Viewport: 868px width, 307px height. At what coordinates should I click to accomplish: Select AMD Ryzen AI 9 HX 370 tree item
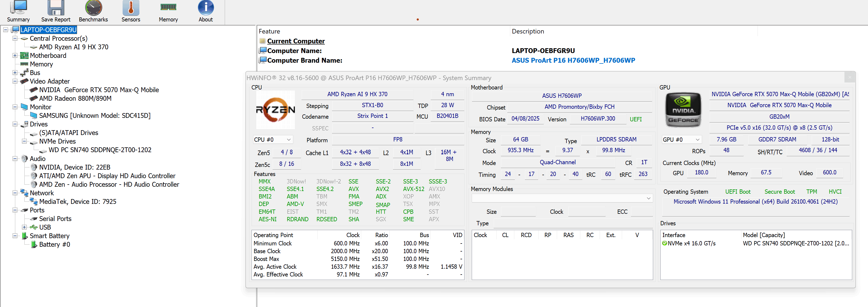[x=74, y=47]
